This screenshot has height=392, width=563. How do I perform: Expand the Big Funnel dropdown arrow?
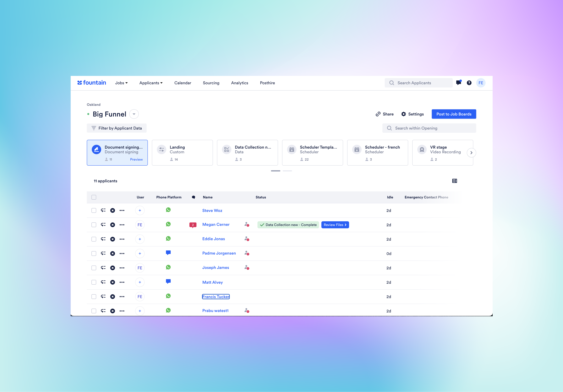click(134, 114)
